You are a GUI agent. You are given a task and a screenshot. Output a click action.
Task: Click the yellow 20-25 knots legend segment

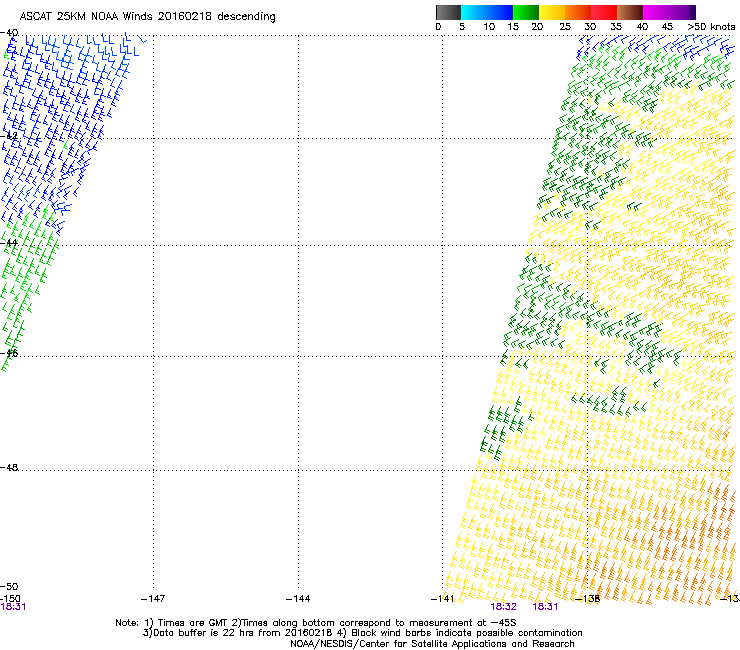[x=552, y=12]
